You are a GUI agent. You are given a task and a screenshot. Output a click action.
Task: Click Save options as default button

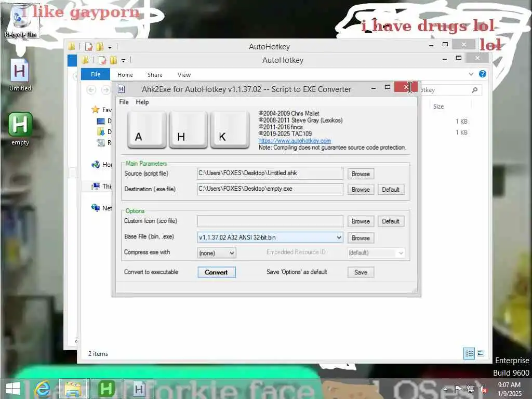[x=361, y=272]
